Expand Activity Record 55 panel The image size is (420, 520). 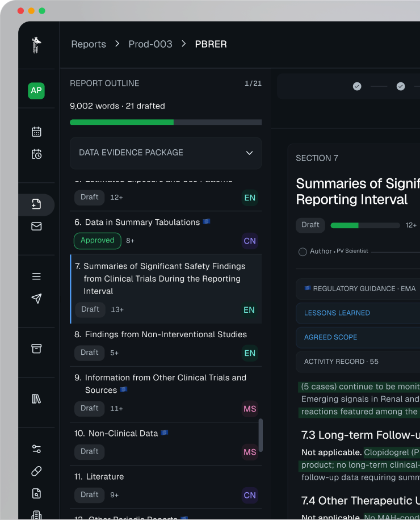pyautogui.click(x=358, y=362)
